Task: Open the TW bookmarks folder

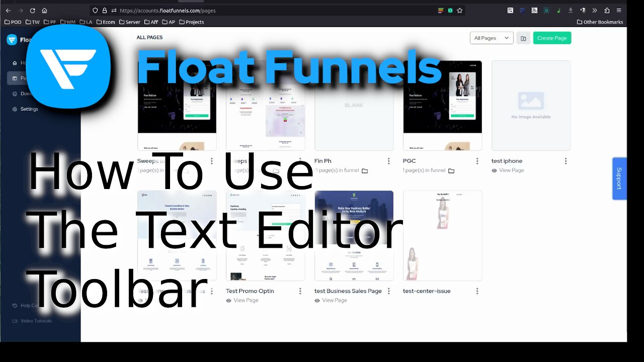Action: pos(33,22)
